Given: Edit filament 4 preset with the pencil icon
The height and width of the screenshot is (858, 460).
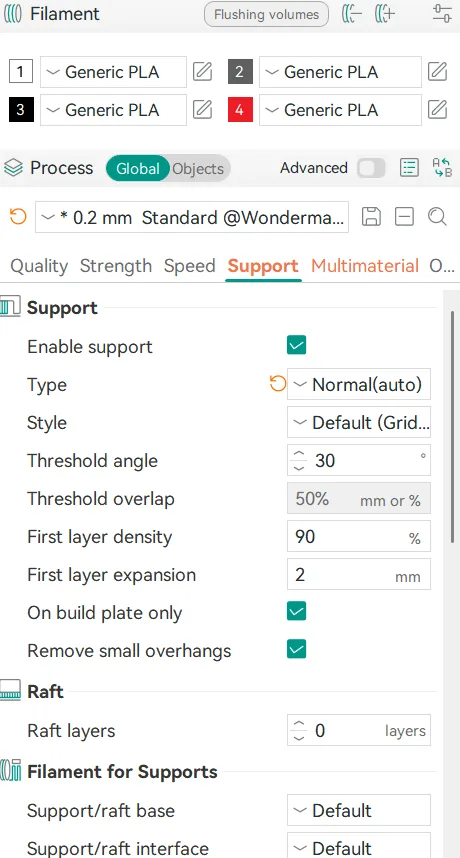Looking at the screenshot, I should click(438, 110).
